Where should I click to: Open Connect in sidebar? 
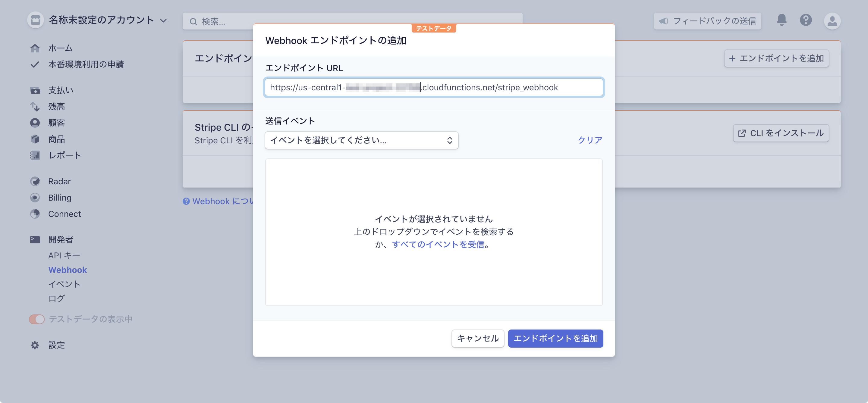tap(64, 214)
